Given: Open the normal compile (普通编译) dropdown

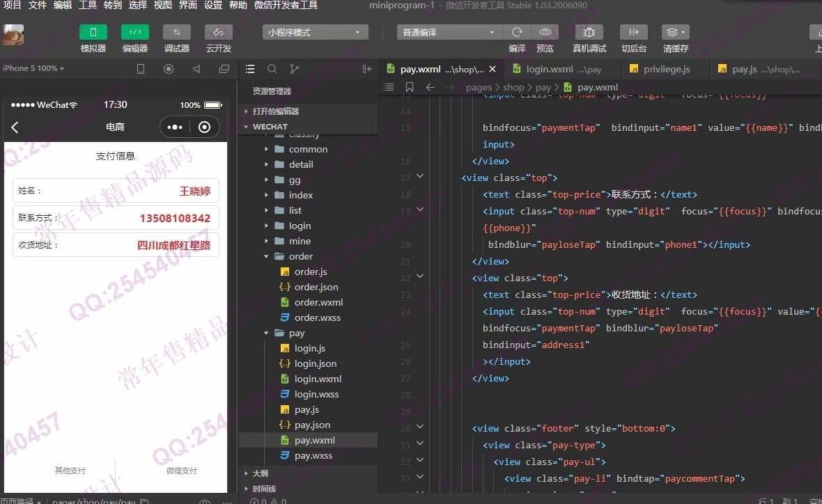Looking at the screenshot, I should coord(449,33).
